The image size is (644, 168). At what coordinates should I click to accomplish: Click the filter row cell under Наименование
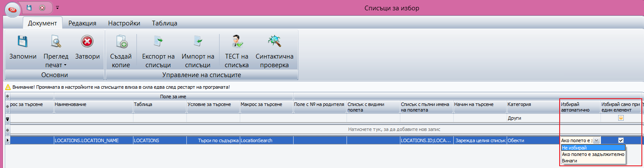(93, 118)
